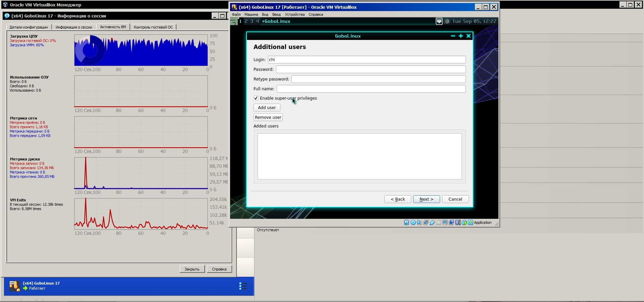This screenshot has height=302, width=644.
Task: Click the network tray icon in GoboLinux panel
Action: click(x=439, y=21)
